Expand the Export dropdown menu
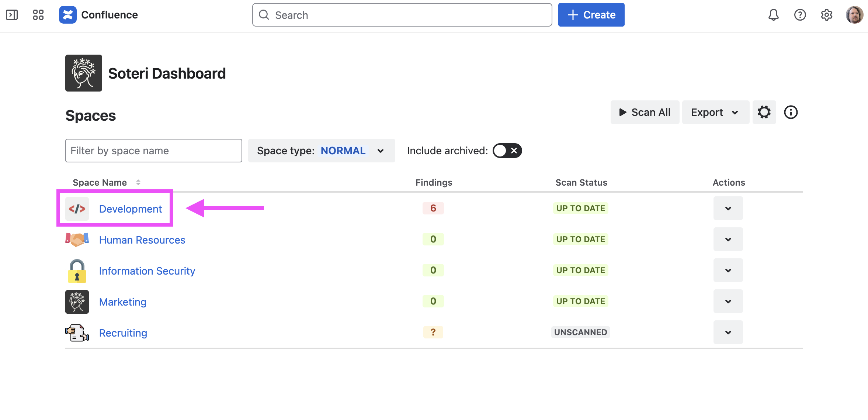 715,112
